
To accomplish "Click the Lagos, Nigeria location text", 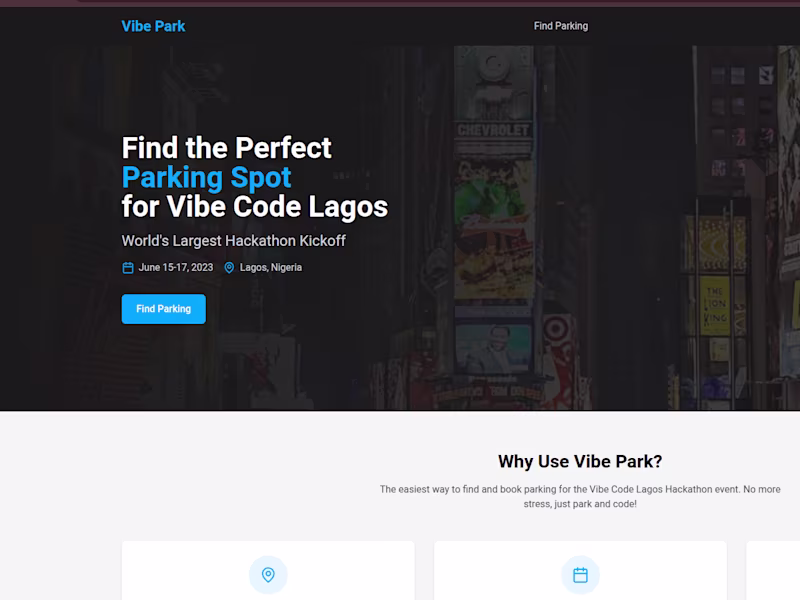I will (x=271, y=267).
